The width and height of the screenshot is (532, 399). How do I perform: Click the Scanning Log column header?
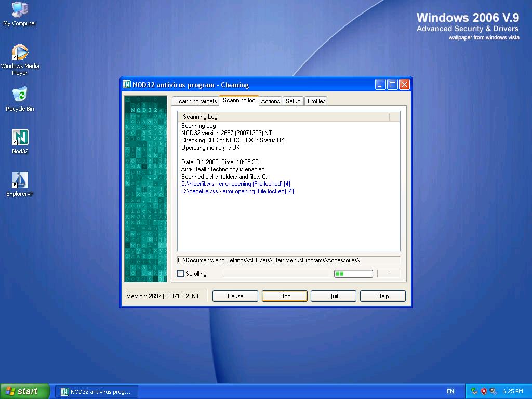point(284,117)
